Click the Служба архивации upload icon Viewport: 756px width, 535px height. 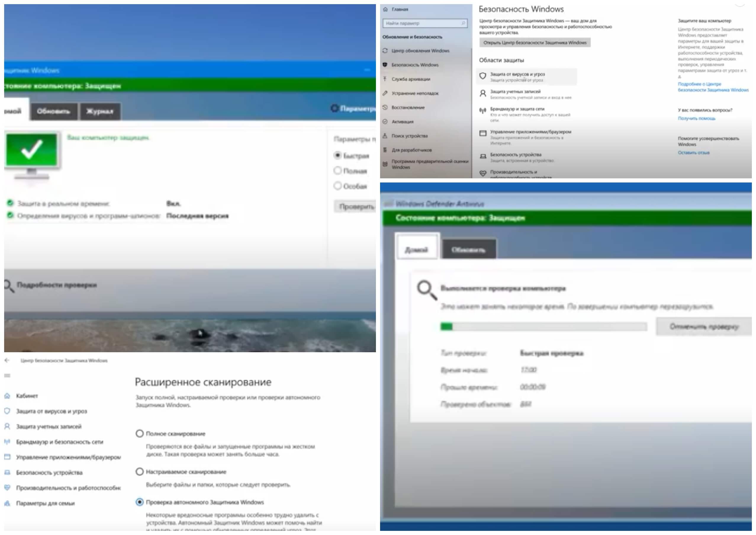coord(385,79)
